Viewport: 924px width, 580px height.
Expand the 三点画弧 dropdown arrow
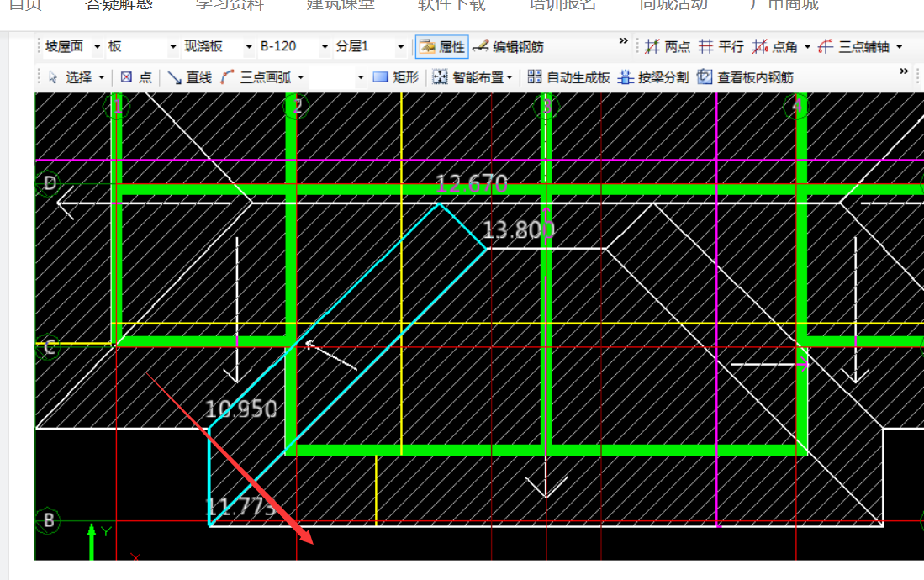pyautogui.click(x=300, y=77)
